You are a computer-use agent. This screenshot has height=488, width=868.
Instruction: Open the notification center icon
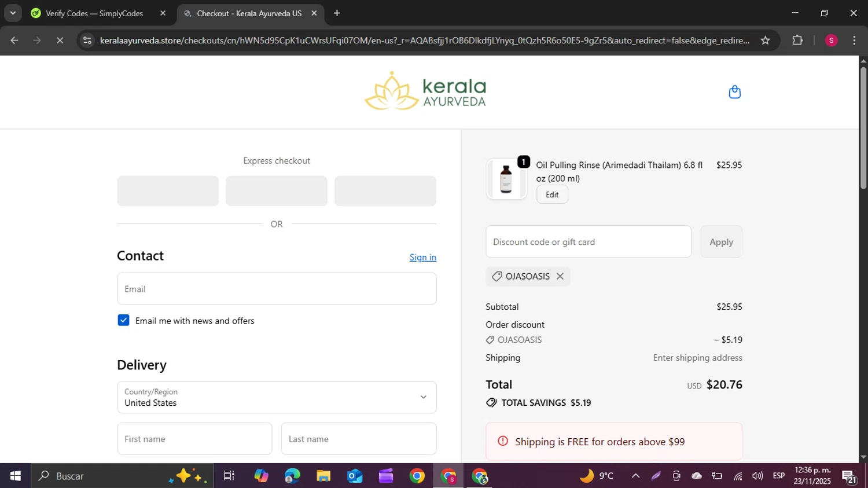(849, 476)
